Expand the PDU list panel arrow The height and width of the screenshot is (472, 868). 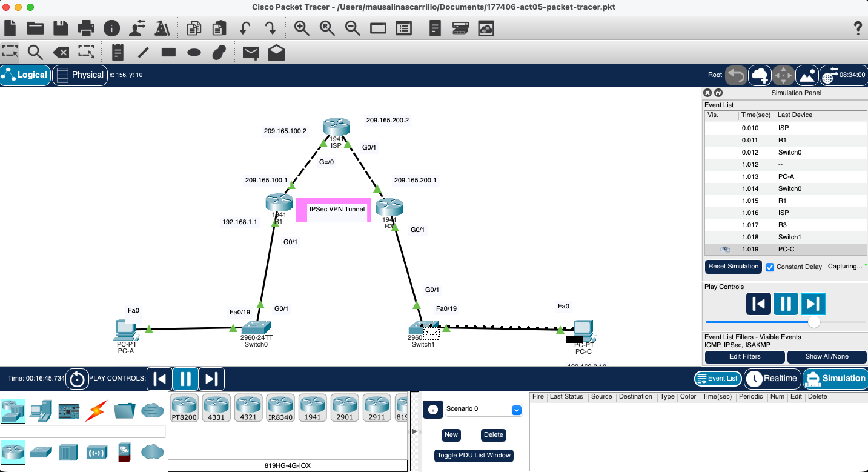(x=414, y=431)
